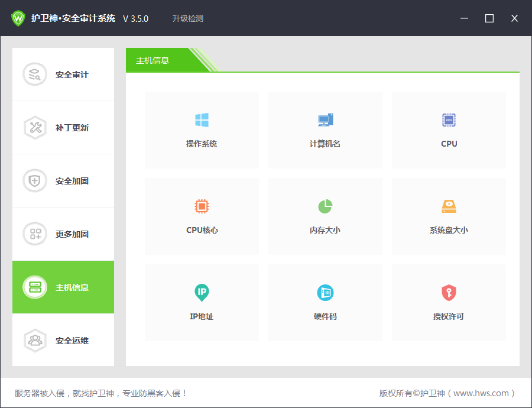Switch to 补丁更新 label

click(72, 128)
